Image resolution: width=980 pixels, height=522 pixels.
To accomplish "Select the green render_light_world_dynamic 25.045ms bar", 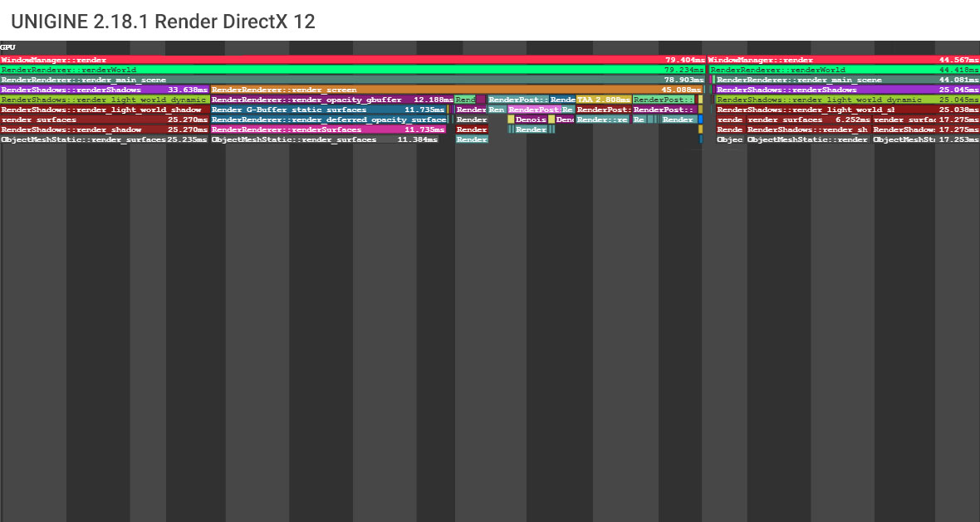I will 848,100.
